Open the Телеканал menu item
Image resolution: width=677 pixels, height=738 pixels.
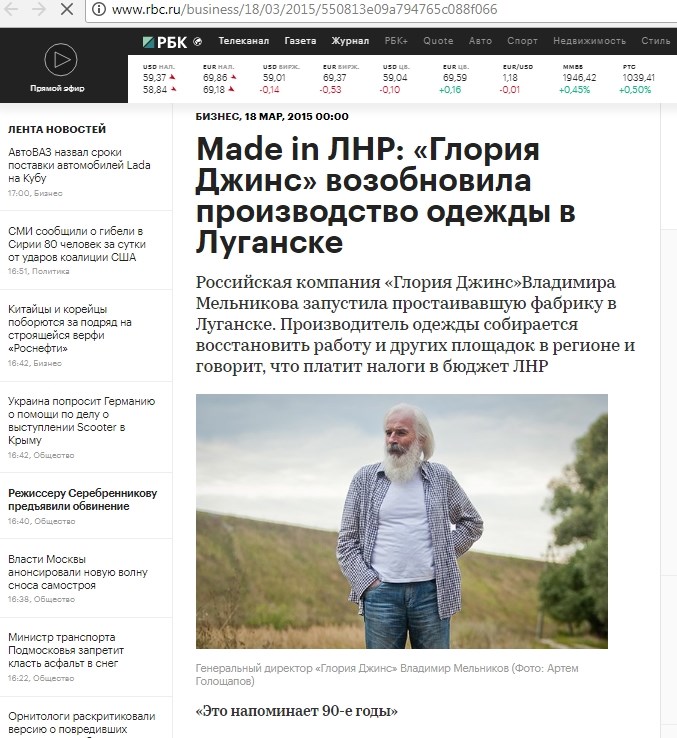[243, 41]
